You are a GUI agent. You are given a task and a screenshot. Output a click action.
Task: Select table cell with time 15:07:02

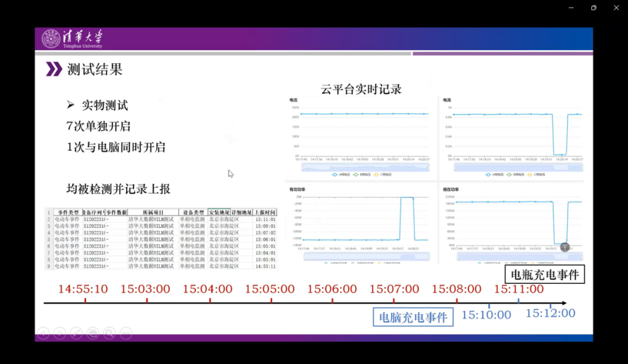(265, 233)
